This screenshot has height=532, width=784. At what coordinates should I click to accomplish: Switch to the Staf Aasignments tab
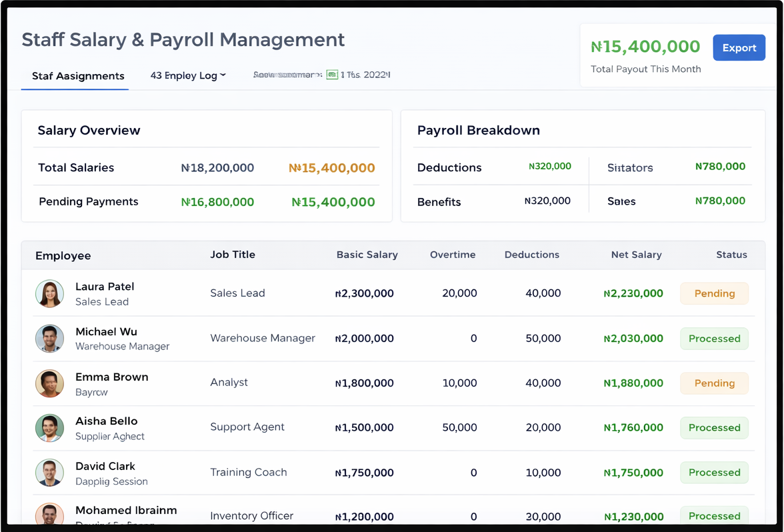pyautogui.click(x=78, y=76)
